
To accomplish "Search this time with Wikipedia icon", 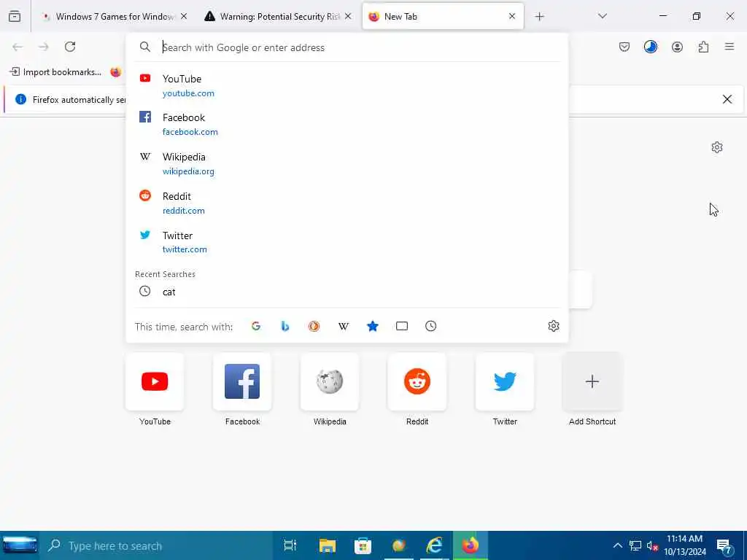I will coord(344,326).
